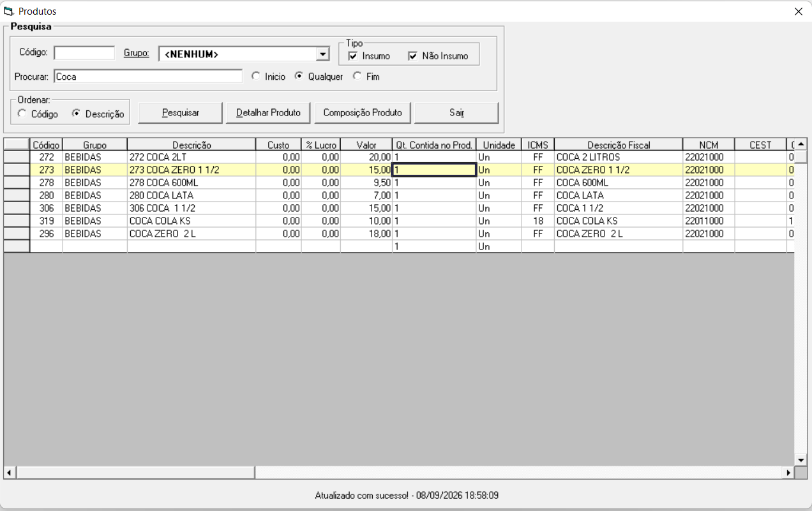Screen dimensions: 812x511
Task: Click the vertical scrollbar down arrow
Action: pos(801,459)
